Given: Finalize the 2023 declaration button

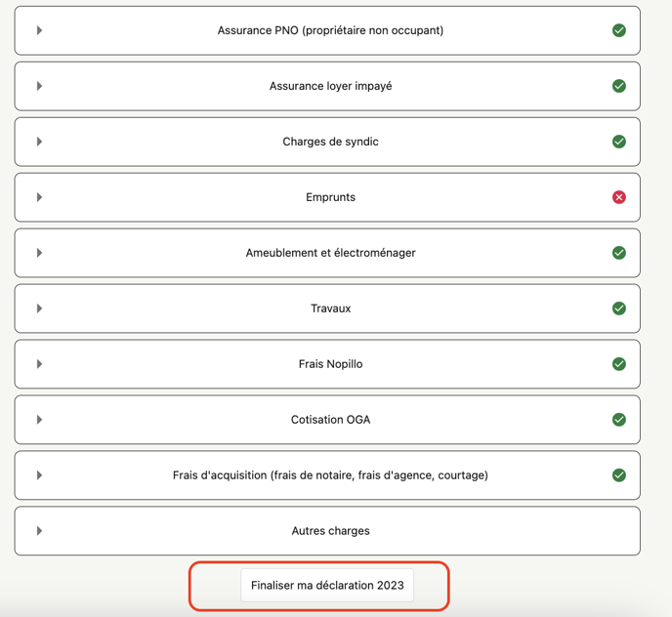Looking at the screenshot, I should [327, 586].
